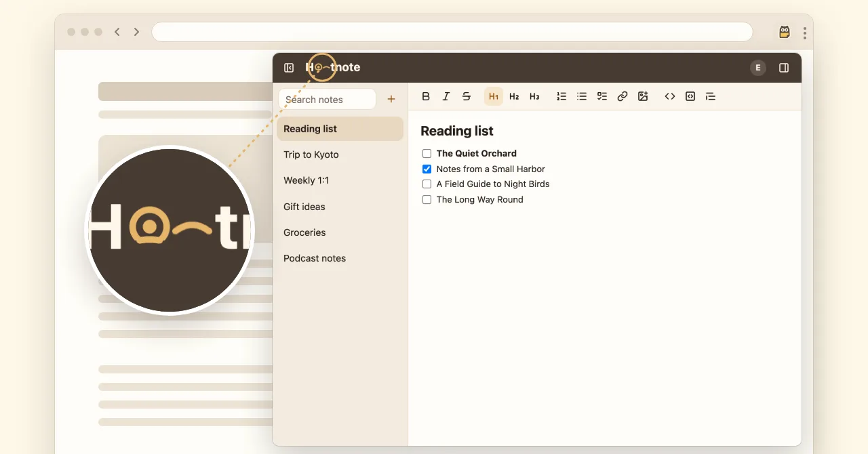The height and width of the screenshot is (454, 868).
Task: Insert a bulleted list
Action: click(x=582, y=96)
